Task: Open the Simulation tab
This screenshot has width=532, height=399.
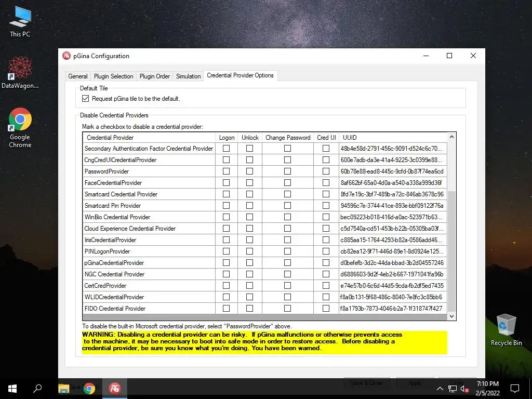Action: pyautogui.click(x=188, y=76)
